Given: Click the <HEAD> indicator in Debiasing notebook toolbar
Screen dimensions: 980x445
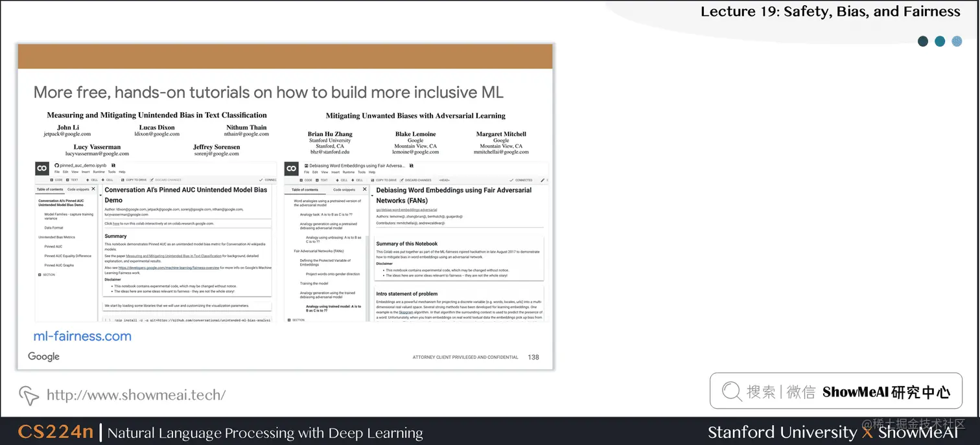Looking at the screenshot, I should click(x=445, y=180).
